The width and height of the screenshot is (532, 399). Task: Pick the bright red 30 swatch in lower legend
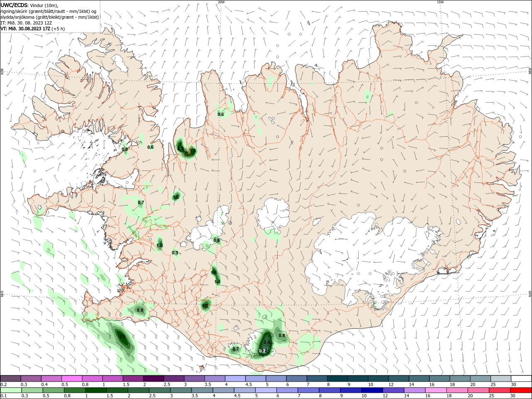[521, 390]
